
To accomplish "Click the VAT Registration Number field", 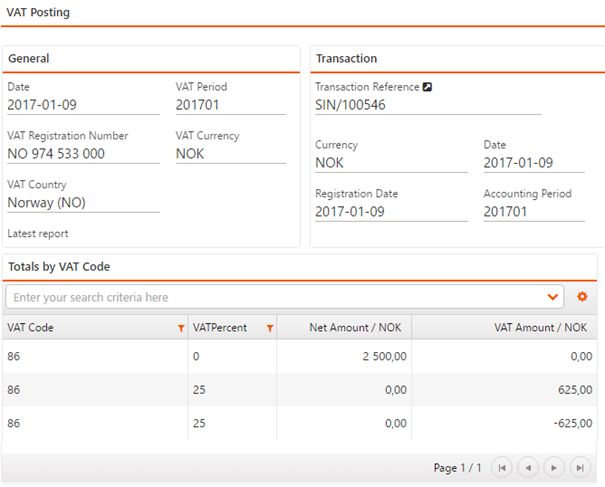I will (82, 154).
